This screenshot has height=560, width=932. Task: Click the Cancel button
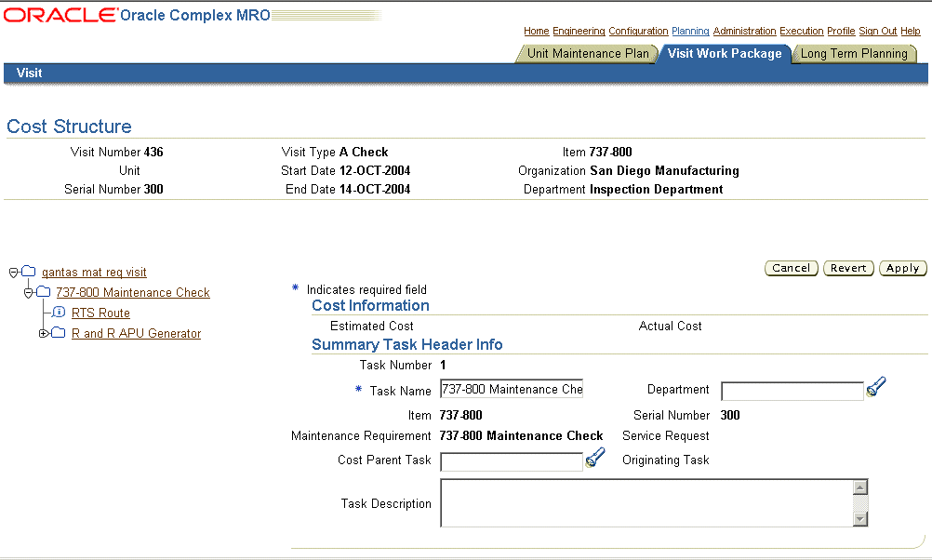click(x=792, y=268)
